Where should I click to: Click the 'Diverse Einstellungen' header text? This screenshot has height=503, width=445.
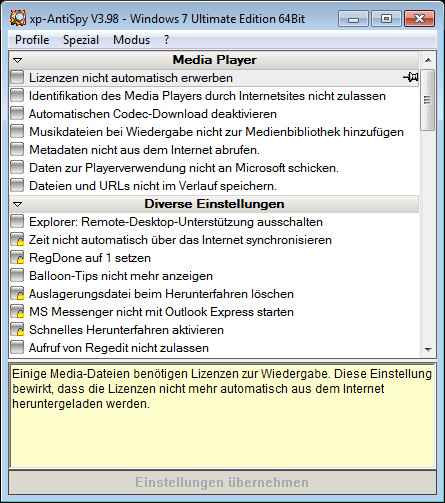214,204
